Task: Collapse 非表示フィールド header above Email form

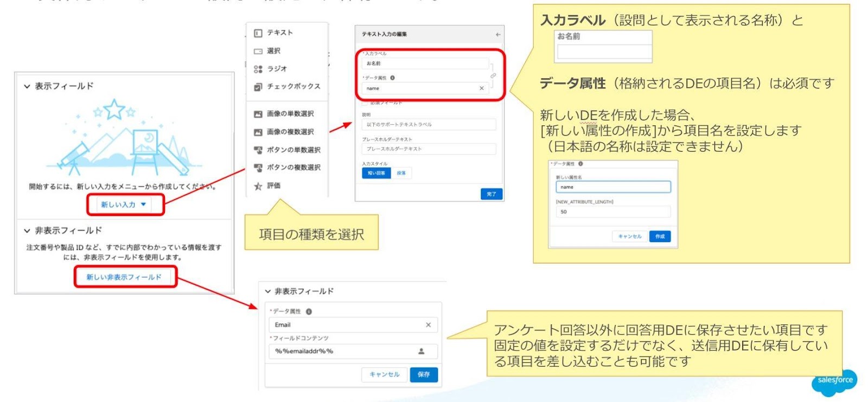Action: (x=267, y=291)
